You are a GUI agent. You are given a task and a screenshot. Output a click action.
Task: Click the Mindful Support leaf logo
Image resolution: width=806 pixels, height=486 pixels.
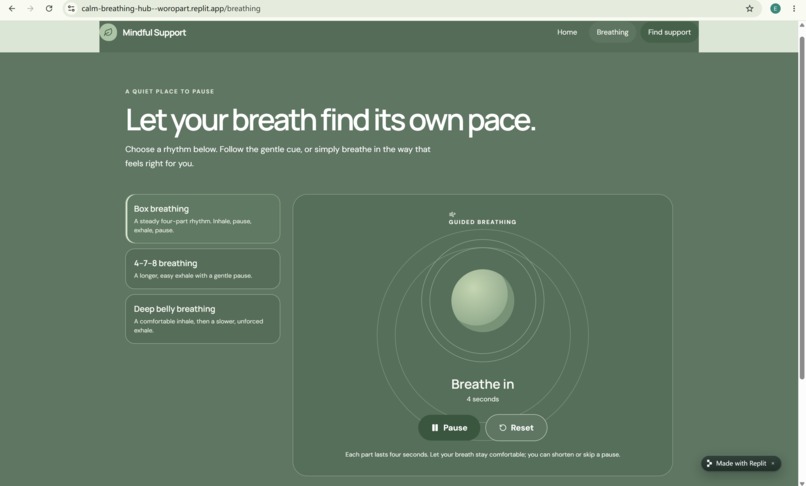[x=108, y=32]
